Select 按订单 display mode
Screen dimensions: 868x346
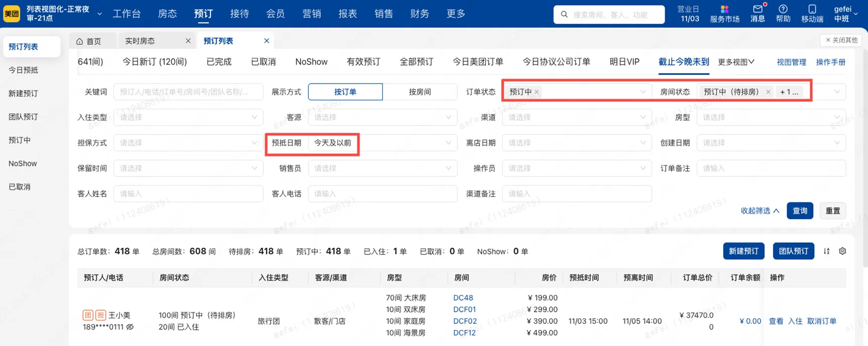(345, 92)
